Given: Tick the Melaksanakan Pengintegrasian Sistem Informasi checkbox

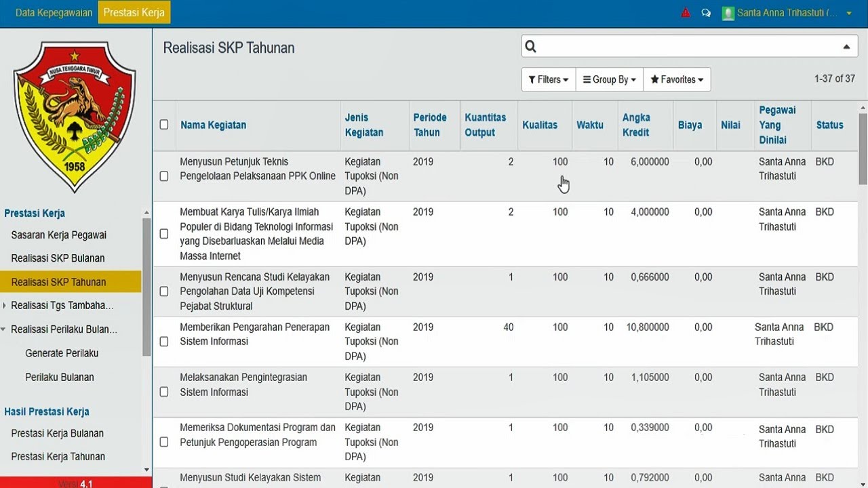Looking at the screenshot, I should [164, 392].
